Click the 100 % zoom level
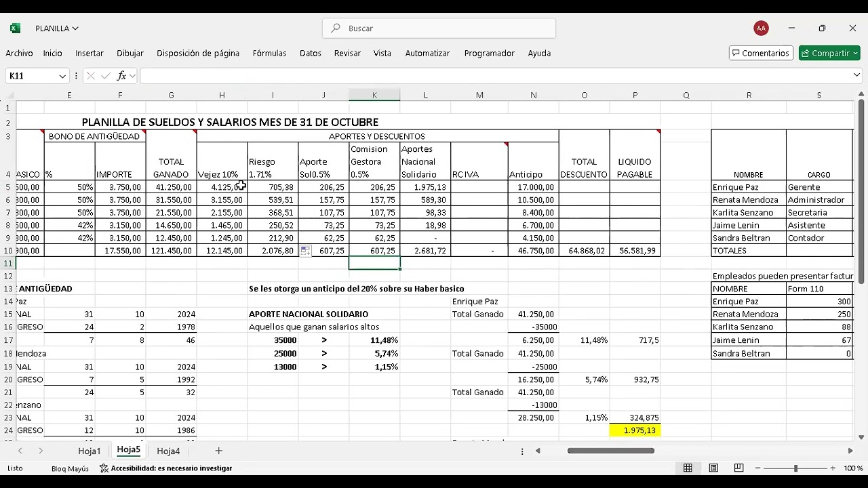868x488 pixels. tap(853, 468)
